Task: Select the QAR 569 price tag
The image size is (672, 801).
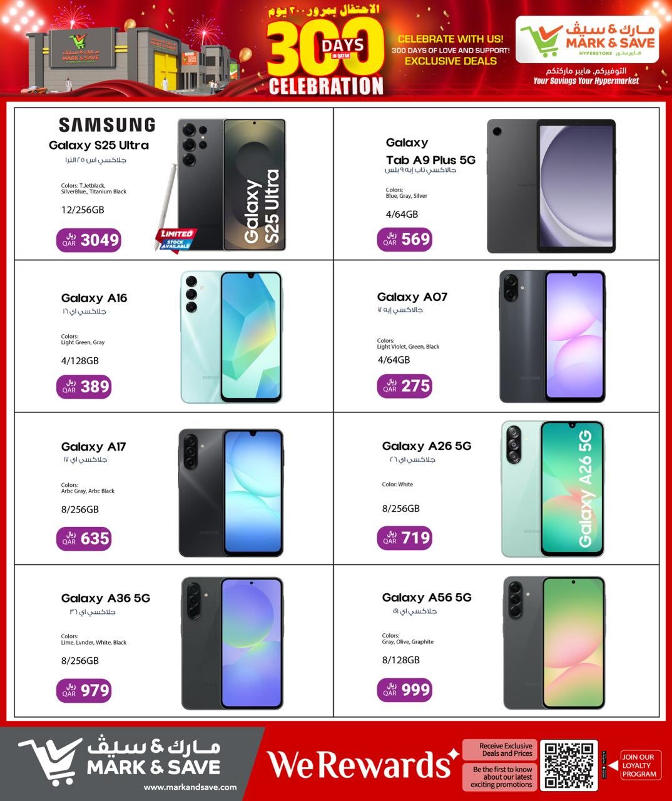Action: pyautogui.click(x=404, y=239)
